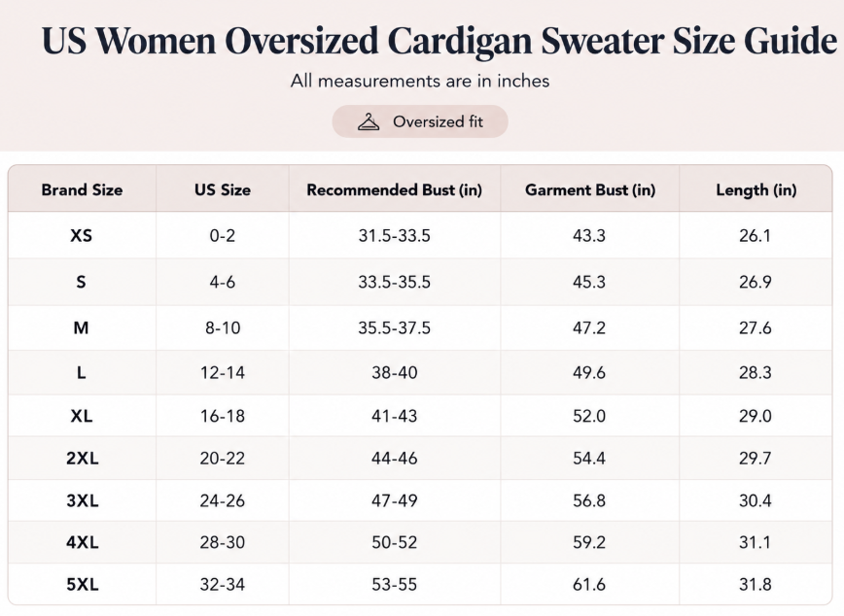Click US size 28-30 cell

(x=223, y=542)
